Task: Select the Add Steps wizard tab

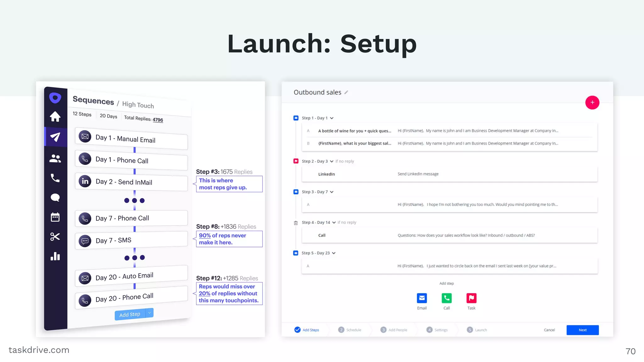Action: click(x=307, y=330)
